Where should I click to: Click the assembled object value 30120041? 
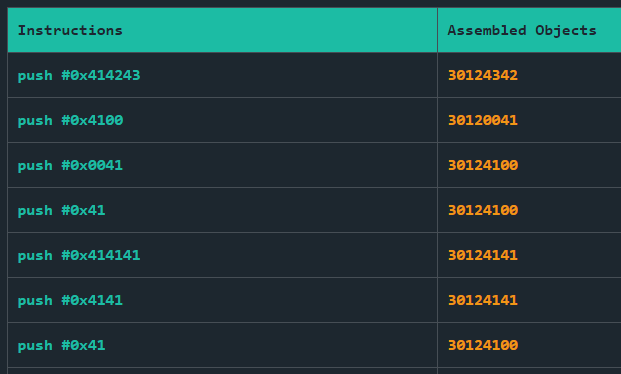pyautogui.click(x=482, y=120)
